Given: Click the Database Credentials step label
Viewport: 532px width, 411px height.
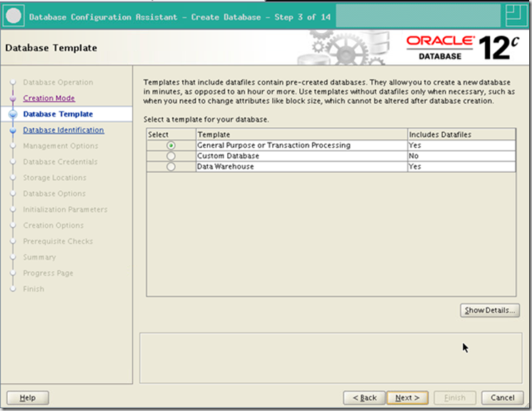Looking at the screenshot, I should [x=60, y=162].
